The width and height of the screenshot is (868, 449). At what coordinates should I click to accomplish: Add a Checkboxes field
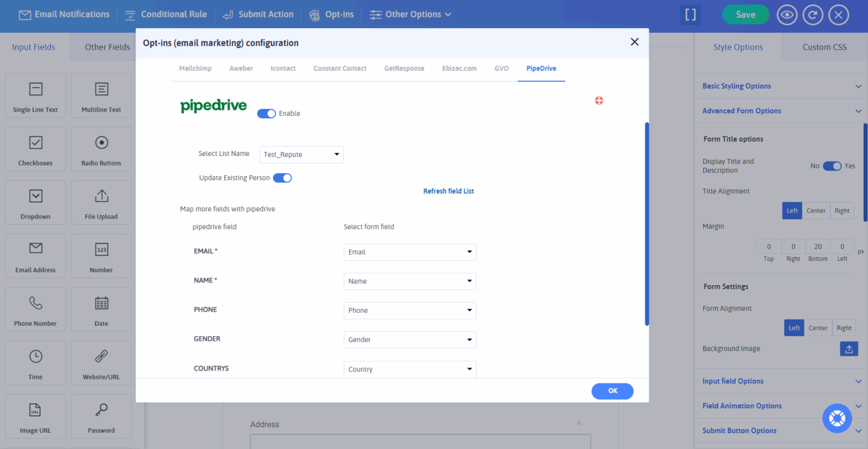click(x=36, y=149)
